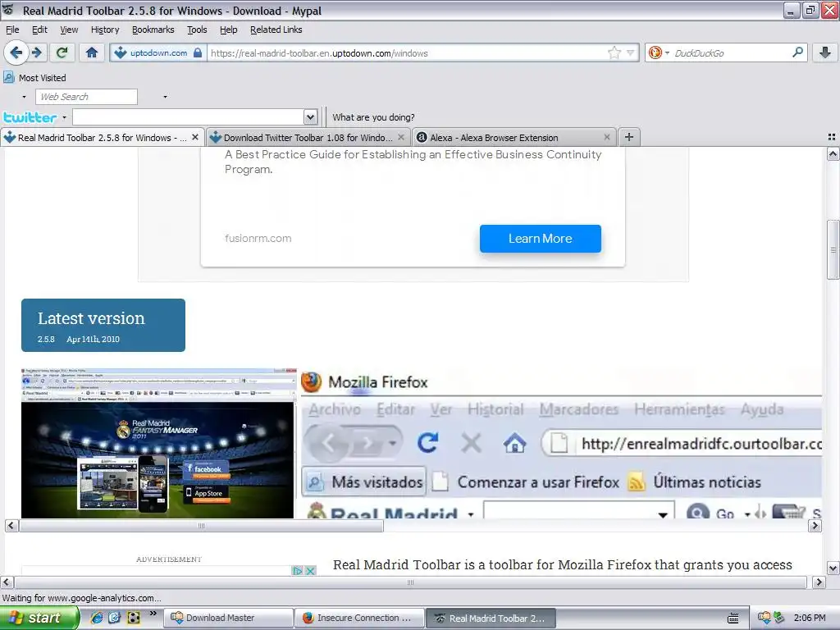Viewport: 840px width, 630px height.
Task: Click the fusionrm.com ad link
Action: point(258,239)
